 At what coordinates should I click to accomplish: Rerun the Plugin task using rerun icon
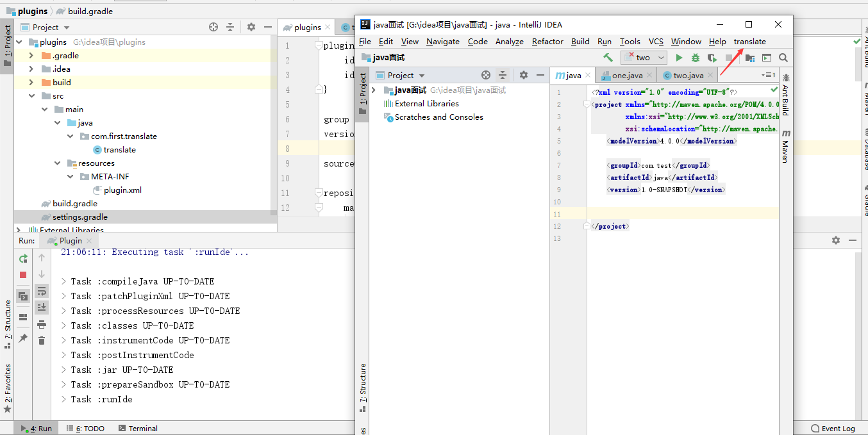coord(23,258)
